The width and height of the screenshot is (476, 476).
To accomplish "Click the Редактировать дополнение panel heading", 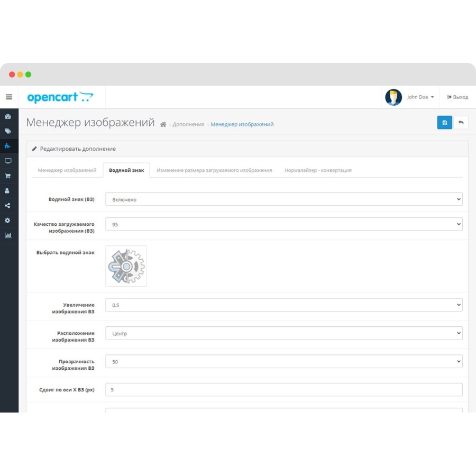I will coord(78,149).
